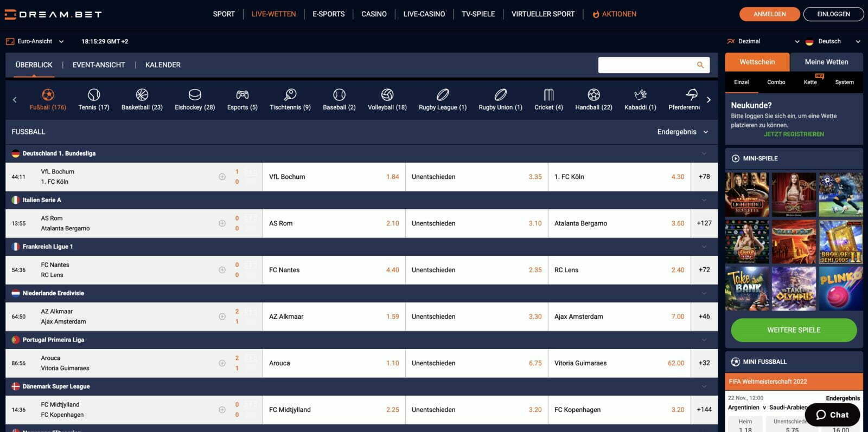868x432 pixels.
Task: Click the EINLOGGEN button
Action: click(834, 14)
